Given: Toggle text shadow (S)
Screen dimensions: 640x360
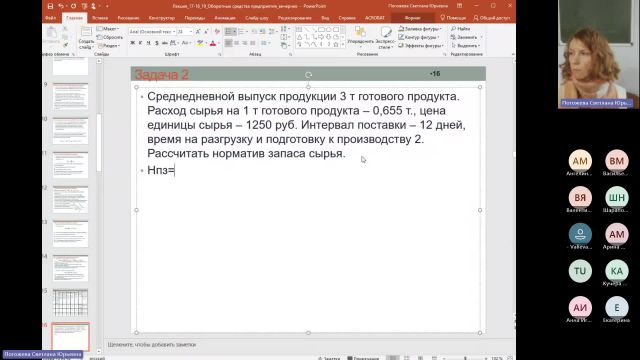Looking at the screenshot, I should [x=157, y=43].
